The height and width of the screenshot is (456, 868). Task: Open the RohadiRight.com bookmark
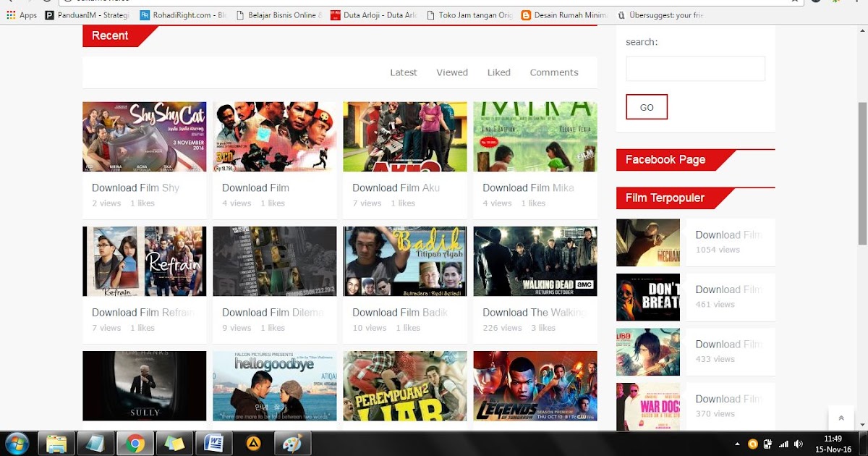[x=183, y=14]
